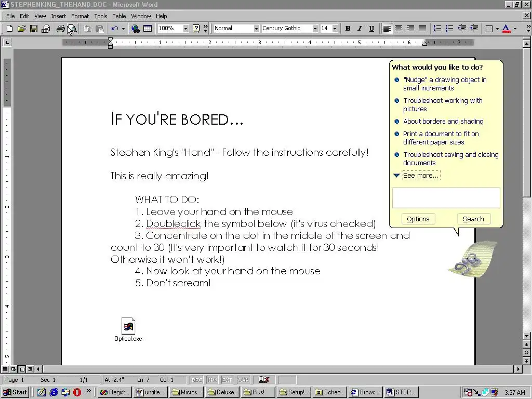Viewport: 532px width, 399px height.
Task: Switch to Web Layout view button
Action: pos(14,369)
